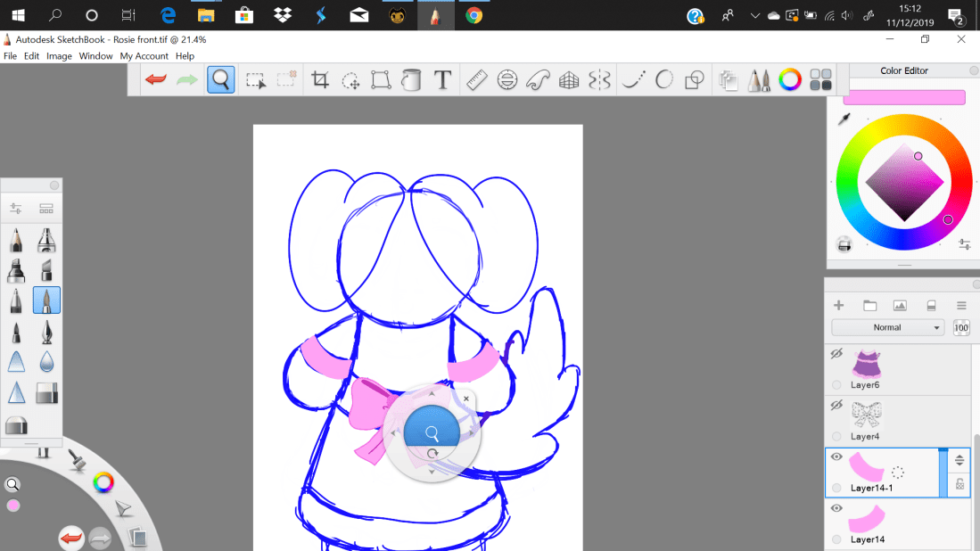The image size is (980, 551).
Task: Select the Crop tool in the toolbar
Action: click(320, 80)
